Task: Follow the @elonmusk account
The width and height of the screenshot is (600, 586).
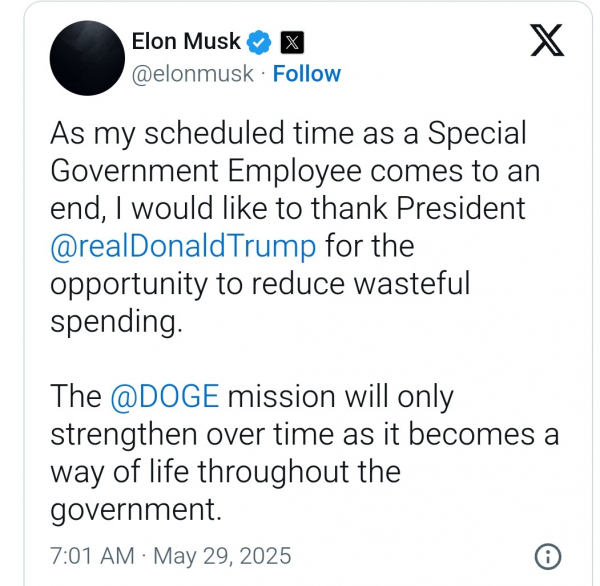Action: click(x=307, y=73)
